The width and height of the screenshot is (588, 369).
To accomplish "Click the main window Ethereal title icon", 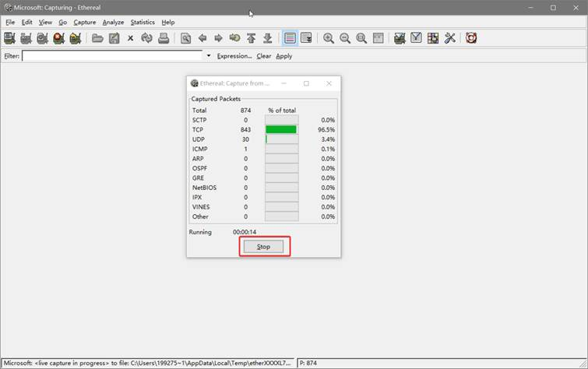I will click(9, 8).
